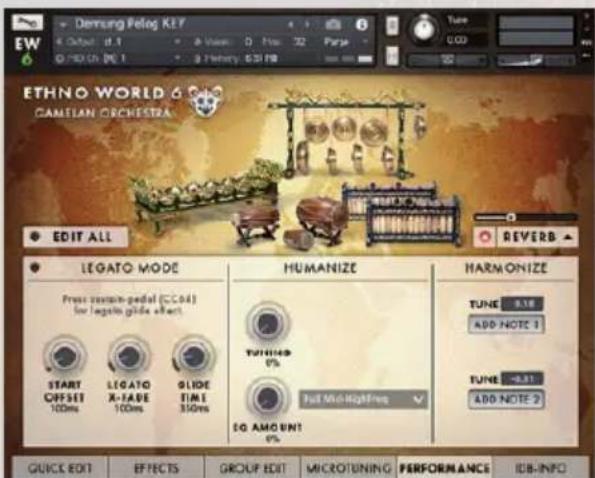The width and height of the screenshot is (595, 478).
Task: Click the Glide Time 350ms value
Action: [x=194, y=409]
